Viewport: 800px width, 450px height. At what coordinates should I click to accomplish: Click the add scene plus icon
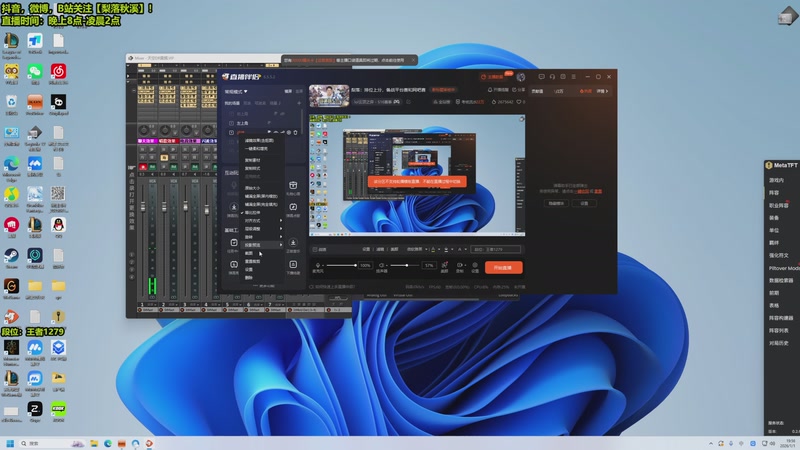point(299,103)
